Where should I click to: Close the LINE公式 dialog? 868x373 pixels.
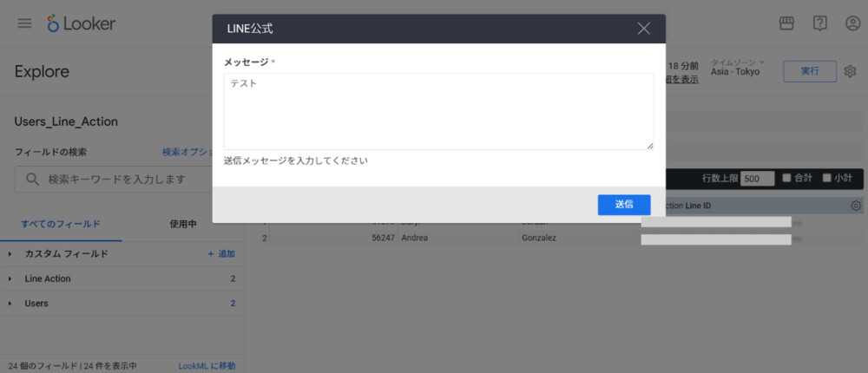(x=644, y=29)
